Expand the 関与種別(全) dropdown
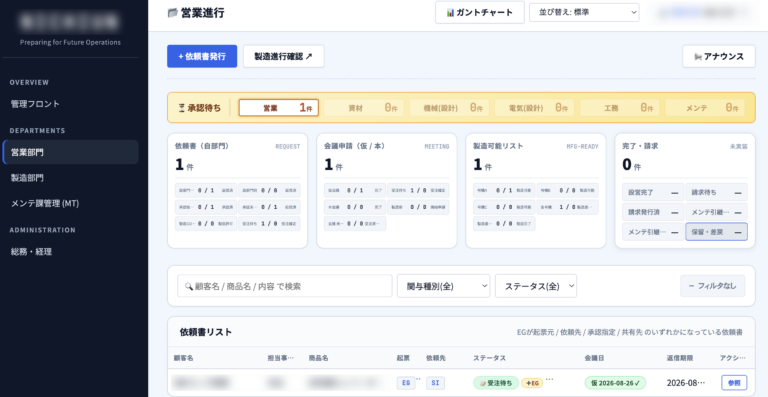768x397 pixels. coord(443,286)
